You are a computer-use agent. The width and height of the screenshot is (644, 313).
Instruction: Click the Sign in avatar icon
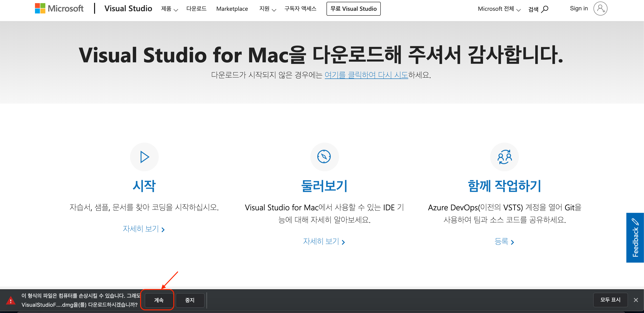(x=600, y=9)
